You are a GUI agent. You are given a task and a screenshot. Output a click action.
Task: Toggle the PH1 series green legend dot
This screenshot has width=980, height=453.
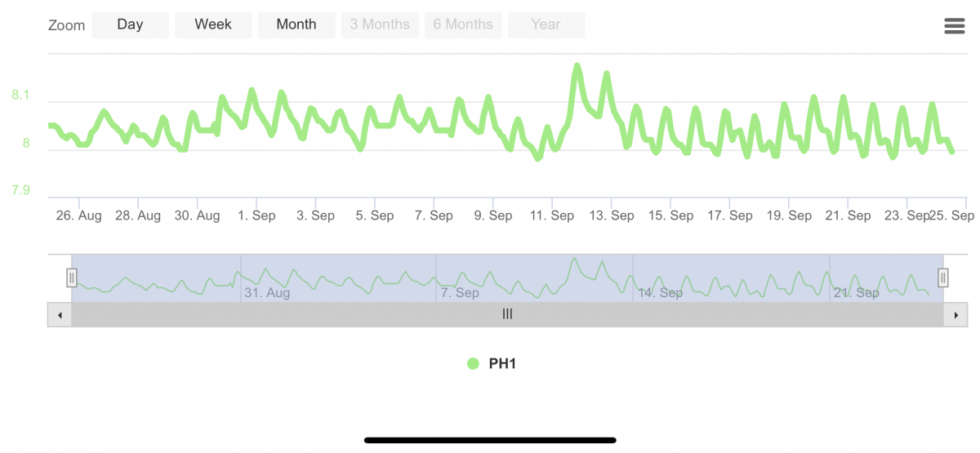coord(473,364)
